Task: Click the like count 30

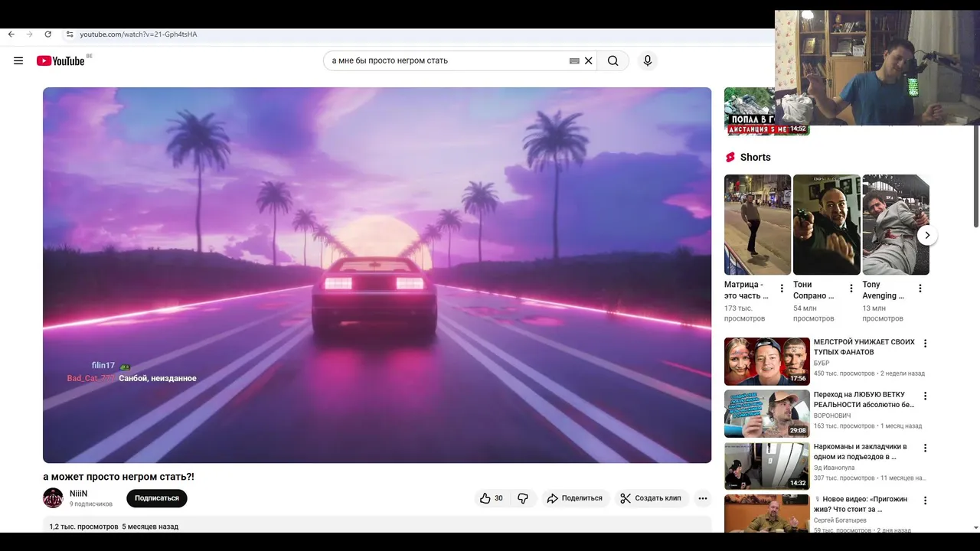Action: tap(498, 498)
